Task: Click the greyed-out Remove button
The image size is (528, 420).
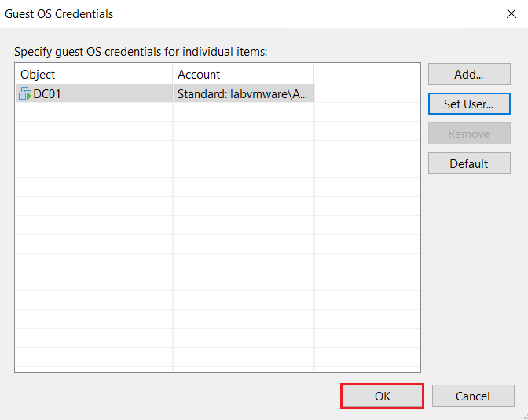Action: pyautogui.click(x=469, y=134)
